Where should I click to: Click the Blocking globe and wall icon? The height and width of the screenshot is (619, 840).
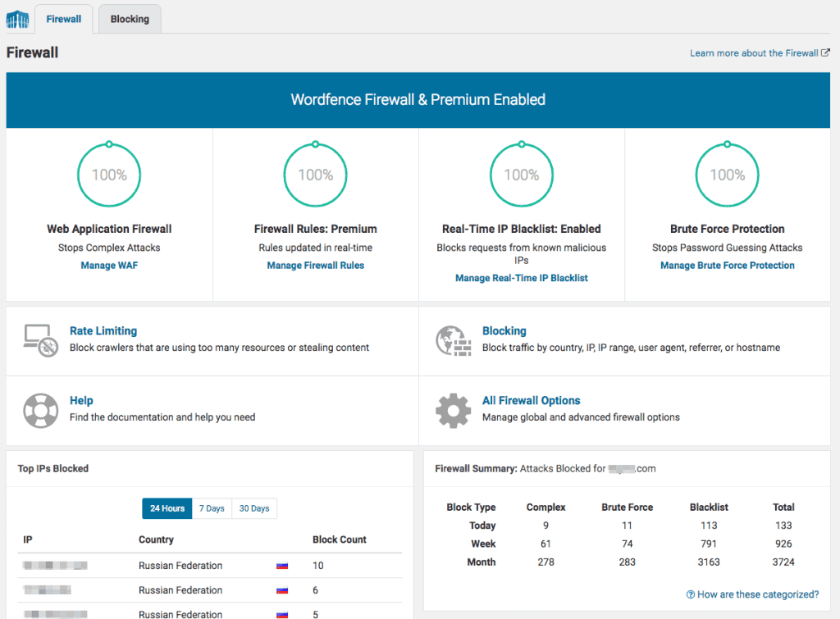453,340
